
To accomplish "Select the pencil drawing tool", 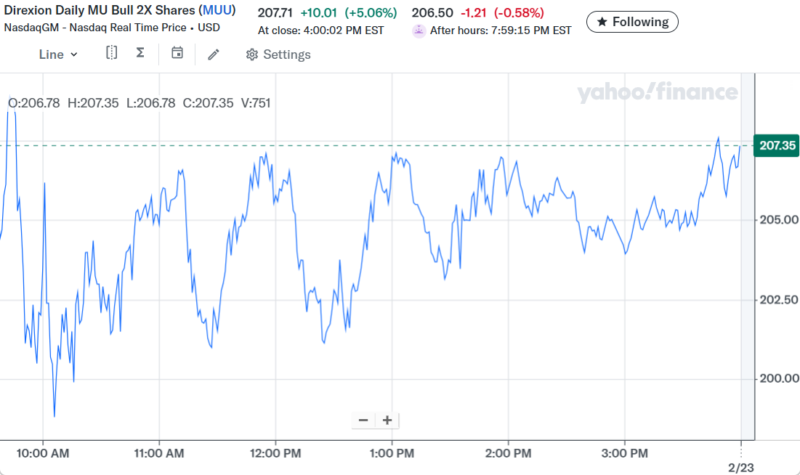I will coord(213,54).
